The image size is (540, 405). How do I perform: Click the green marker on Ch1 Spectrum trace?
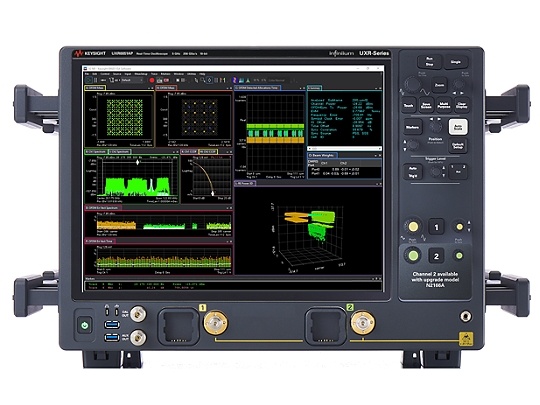tap(138, 162)
